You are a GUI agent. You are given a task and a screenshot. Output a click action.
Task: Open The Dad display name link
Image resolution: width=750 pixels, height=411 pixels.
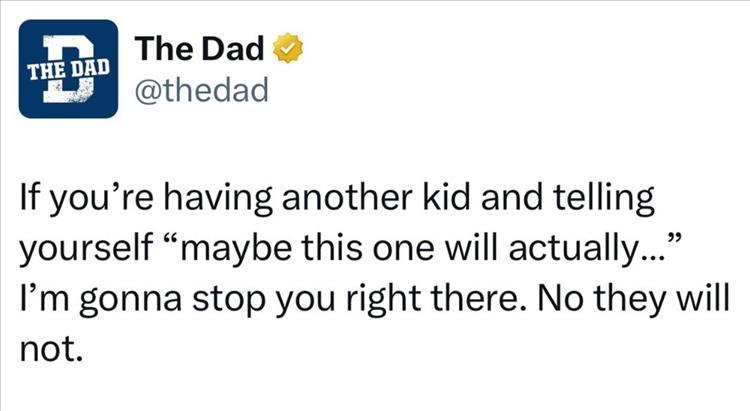[x=200, y=47]
